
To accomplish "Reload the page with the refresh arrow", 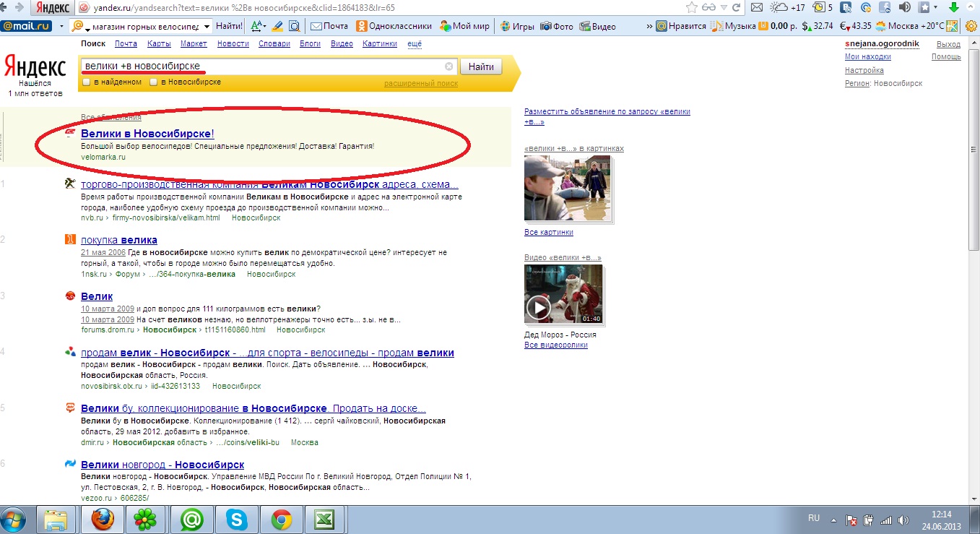I will coord(736,8).
